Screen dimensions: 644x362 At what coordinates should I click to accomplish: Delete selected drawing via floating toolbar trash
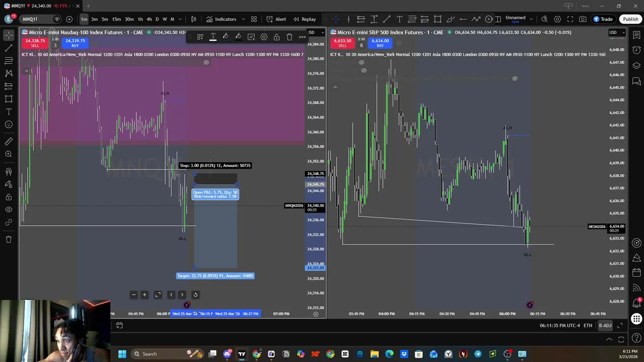[x=289, y=37]
